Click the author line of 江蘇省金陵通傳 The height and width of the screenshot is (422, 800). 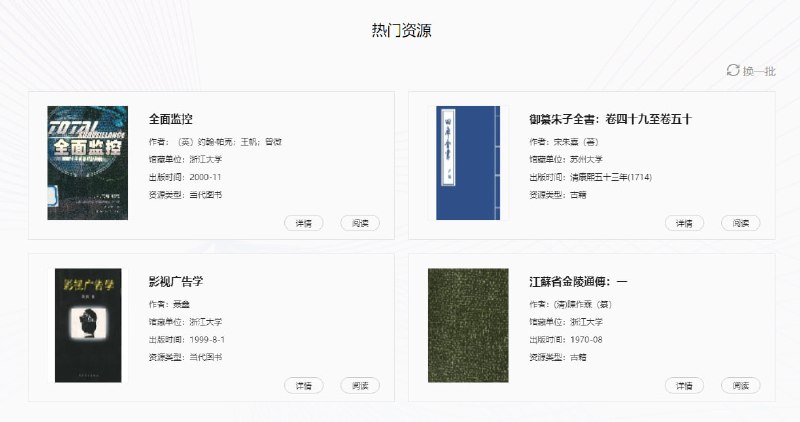[570, 304]
